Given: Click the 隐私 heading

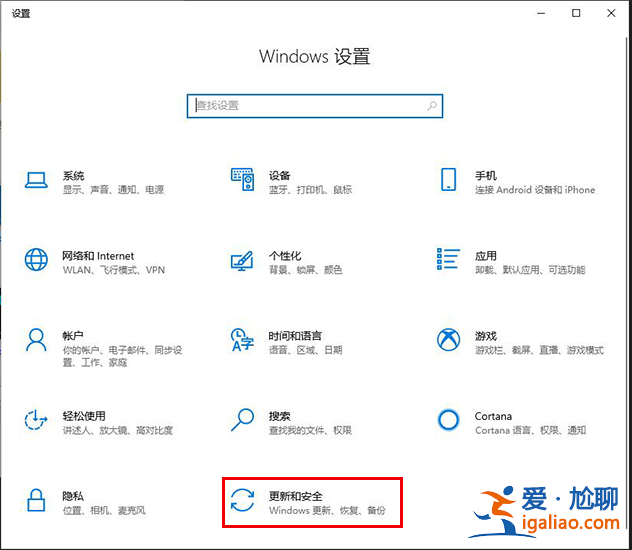Looking at the screenshot, I should tap(73, 496).
